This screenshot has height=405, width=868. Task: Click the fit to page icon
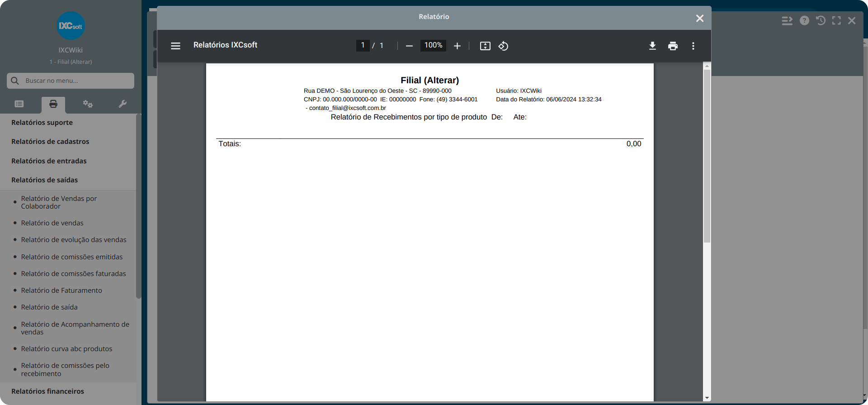(x=485, y=46)
